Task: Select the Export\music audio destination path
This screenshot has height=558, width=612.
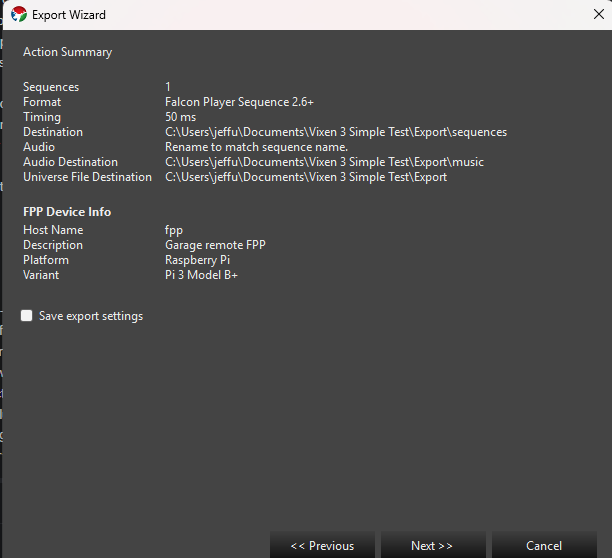Action: (324, 162)
